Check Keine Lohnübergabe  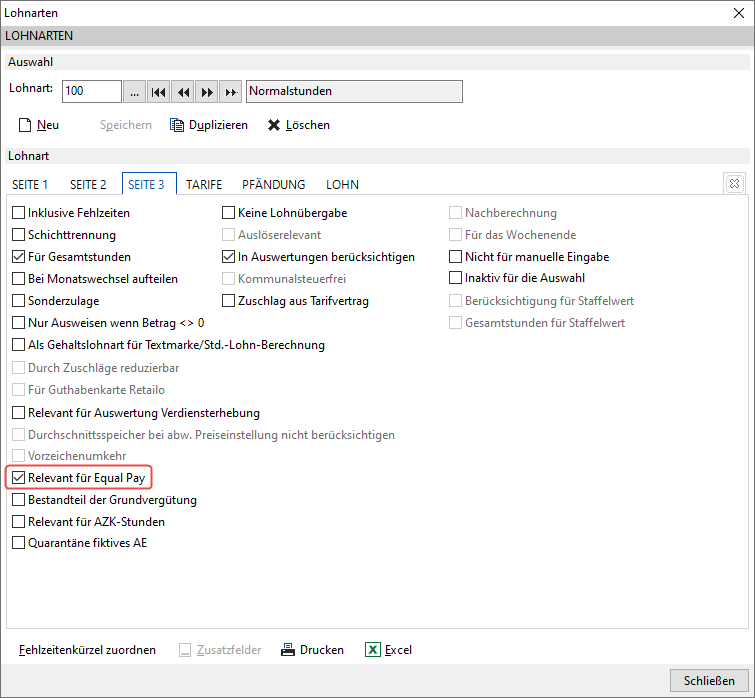tap(228, 213)
